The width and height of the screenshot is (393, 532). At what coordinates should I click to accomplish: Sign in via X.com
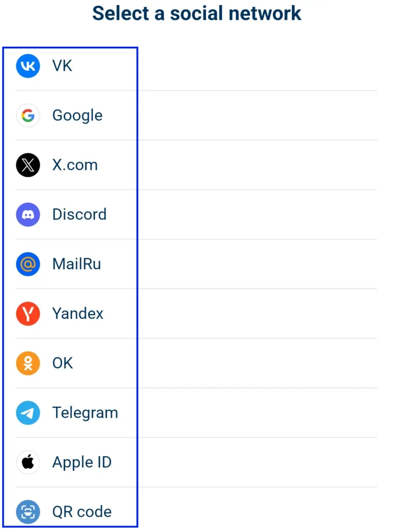(x=75, y=165)
